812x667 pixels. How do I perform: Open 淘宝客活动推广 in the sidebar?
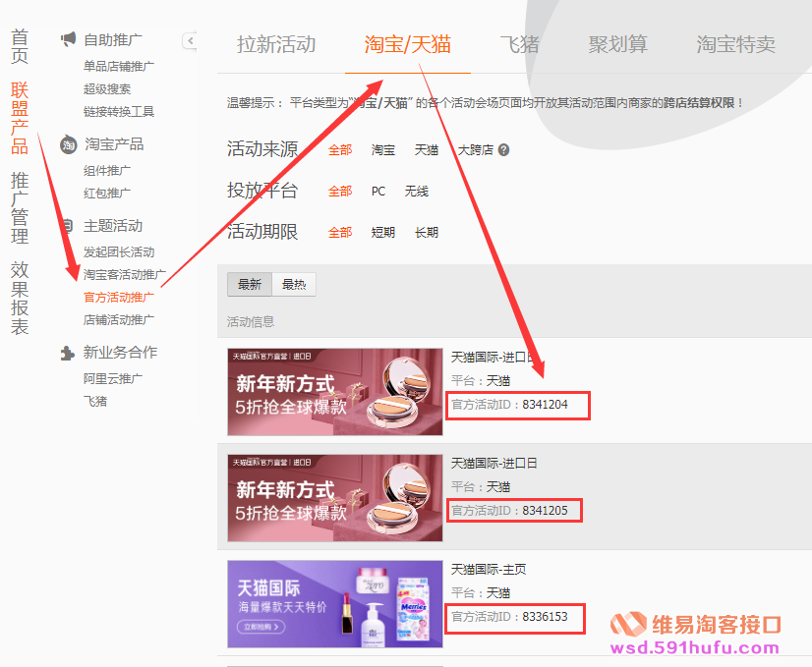(x=124, y=275)
